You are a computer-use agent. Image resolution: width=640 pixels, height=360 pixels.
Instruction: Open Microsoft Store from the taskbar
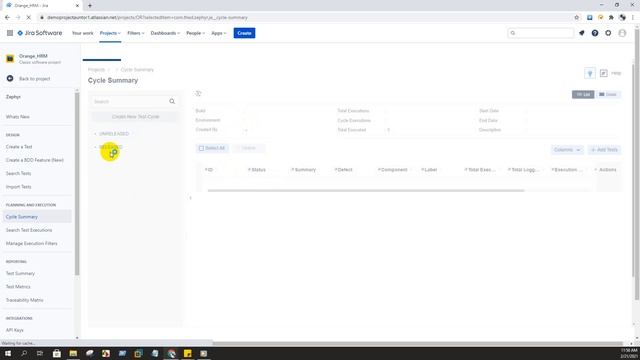point(57,353)
